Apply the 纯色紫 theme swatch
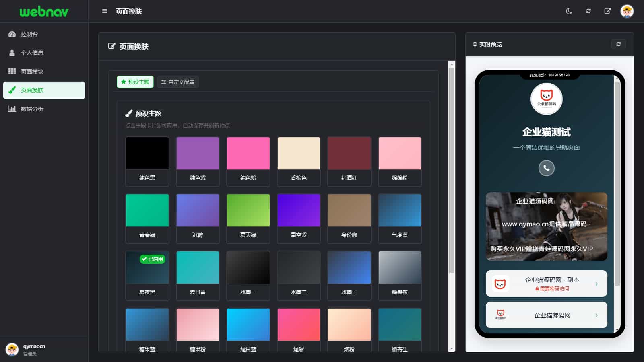Screen dimensions: 644x362 (198, 161)
